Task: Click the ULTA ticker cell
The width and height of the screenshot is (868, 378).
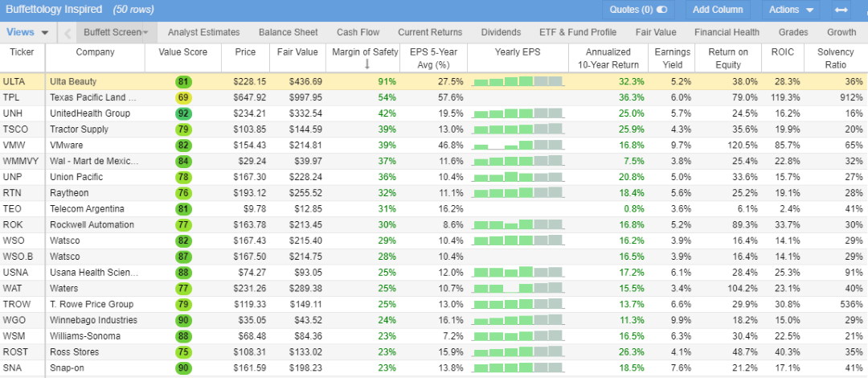Action: coord(23,81)
